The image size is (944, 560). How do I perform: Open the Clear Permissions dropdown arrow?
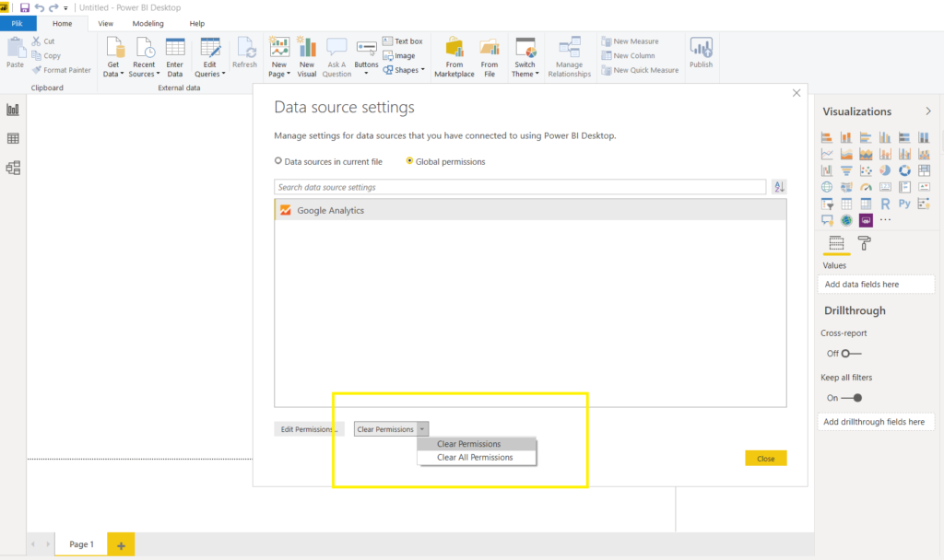[x=422, y=429]
